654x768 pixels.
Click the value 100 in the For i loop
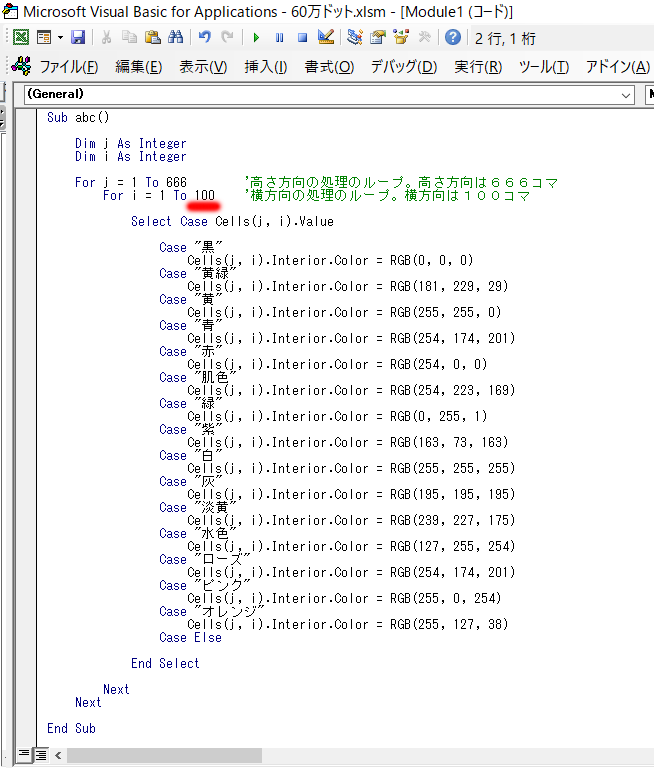(x=205, y=196)
